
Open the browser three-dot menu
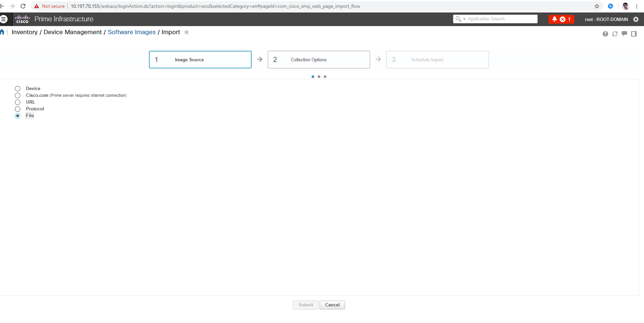(637, 6)
